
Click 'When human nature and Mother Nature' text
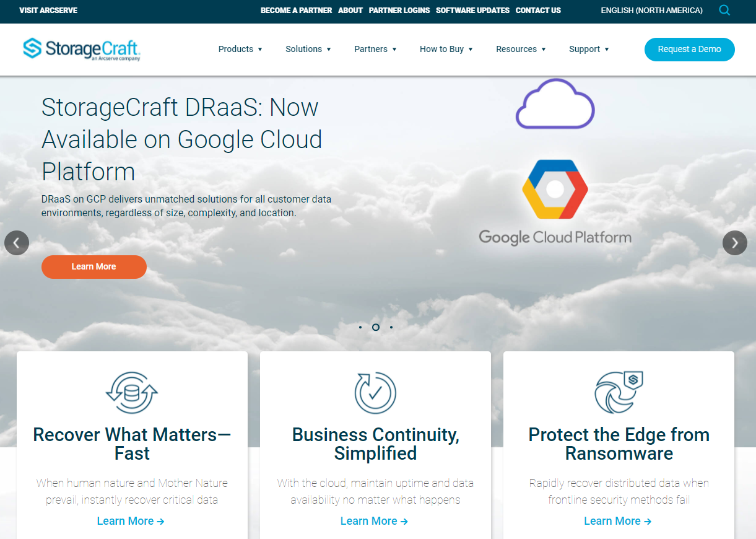point(132,491)
